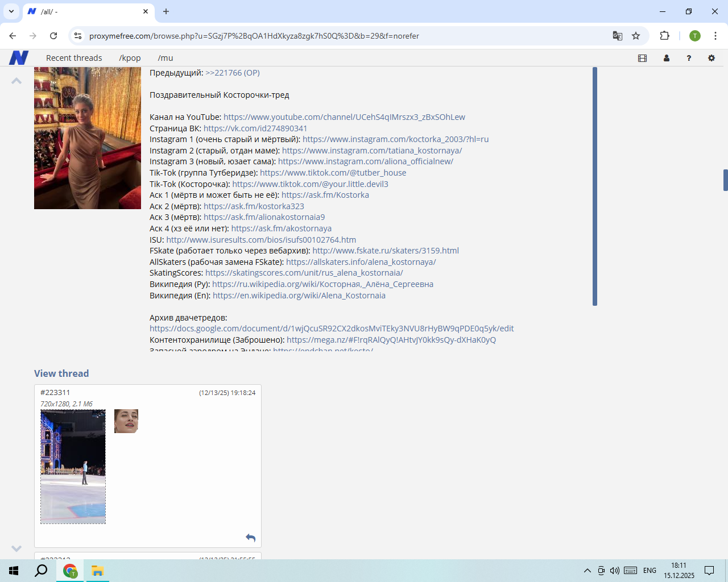Open Recent threads menu item
Screen dimensions: 728x582
click(x=74, y=58)
